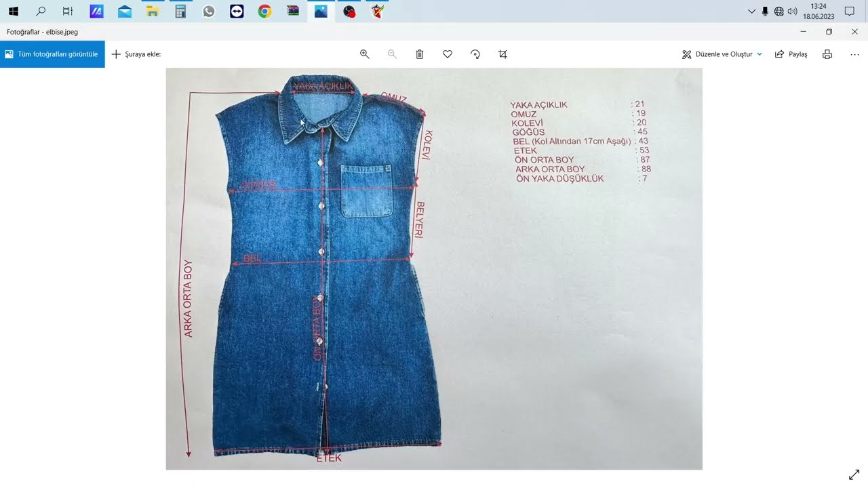Click the Photos app taskbar icon
Viewport: 868px width, 488px height.
click(321, 11)
